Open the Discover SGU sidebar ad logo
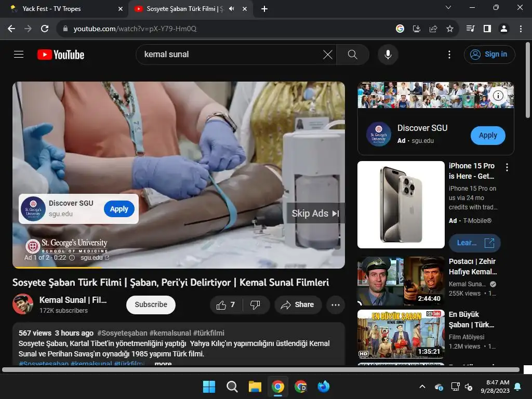The width and height of the screenshot is (532, 399). pos(379,134)
